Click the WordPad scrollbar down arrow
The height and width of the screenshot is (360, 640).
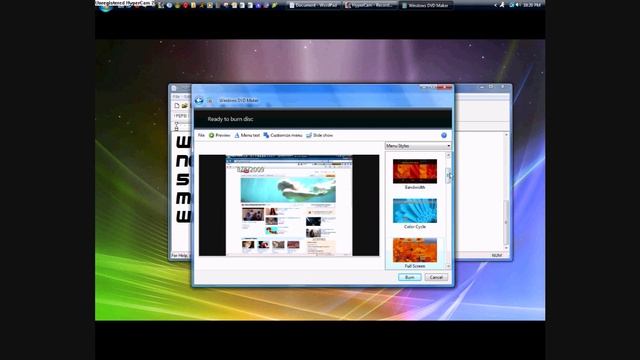(506, 248)
